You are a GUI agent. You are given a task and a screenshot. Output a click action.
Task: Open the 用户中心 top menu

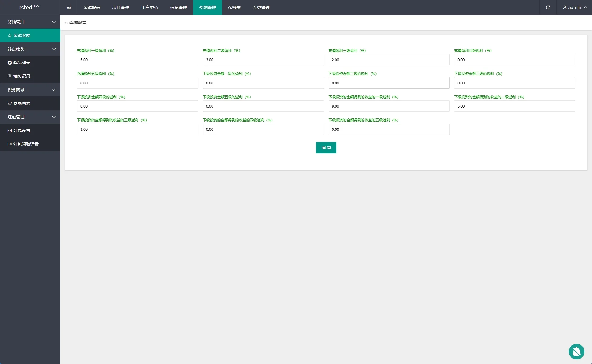click(x=150, y=8)
